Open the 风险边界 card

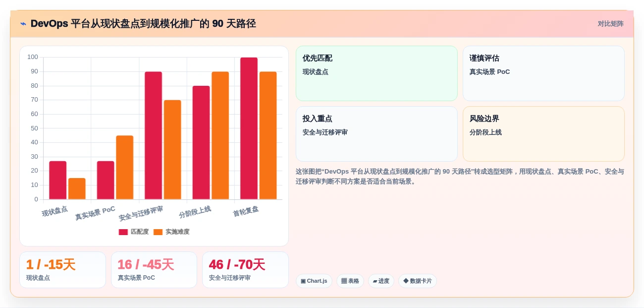click(x=543, y=134)
